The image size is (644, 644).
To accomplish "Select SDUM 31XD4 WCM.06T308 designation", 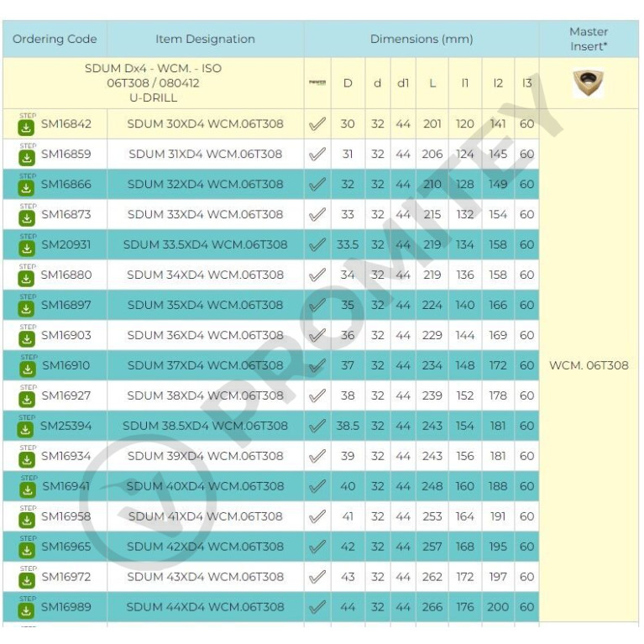I will click(x=205, y=154).
